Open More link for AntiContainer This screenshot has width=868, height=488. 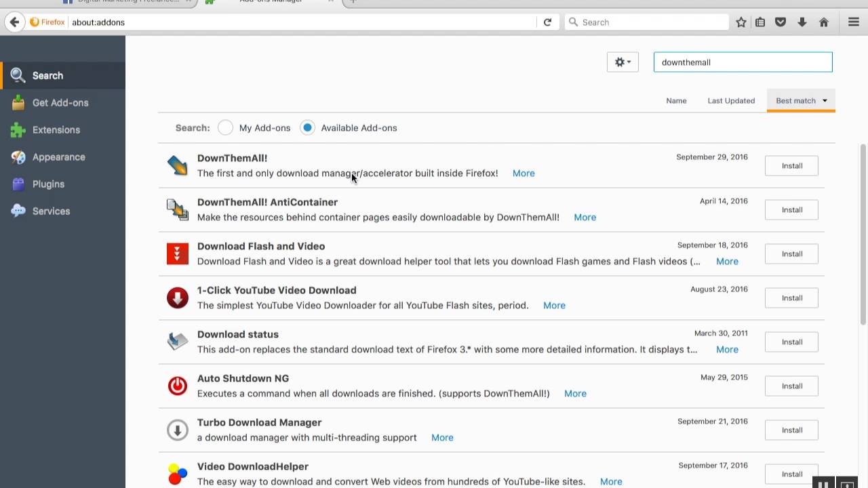(585, 217)
